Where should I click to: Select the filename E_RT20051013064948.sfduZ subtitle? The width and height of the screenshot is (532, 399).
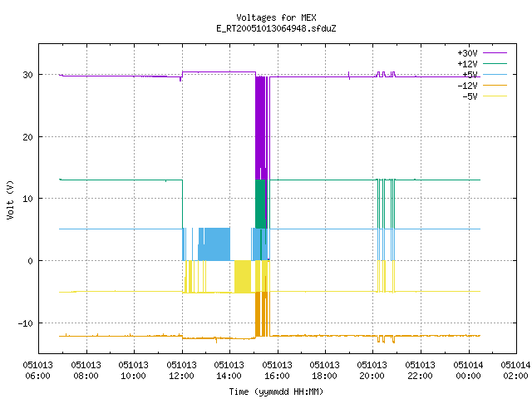pyautogui.click(x=276, y=28)
